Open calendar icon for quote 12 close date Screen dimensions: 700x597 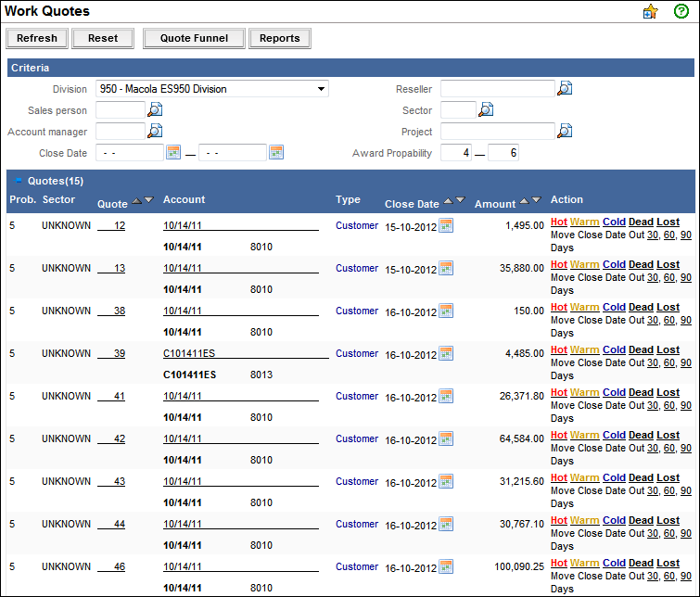click(x=446, y=225)
